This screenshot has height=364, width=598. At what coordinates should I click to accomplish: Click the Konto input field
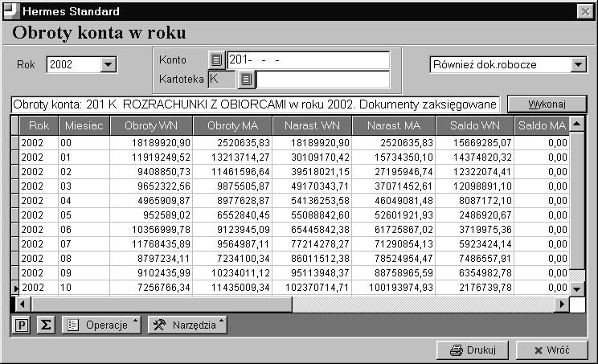(x=308, y=59)
